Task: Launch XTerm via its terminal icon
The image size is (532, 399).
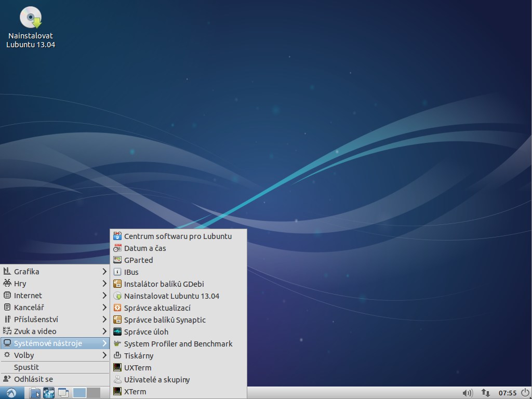Action: [117, 392]
